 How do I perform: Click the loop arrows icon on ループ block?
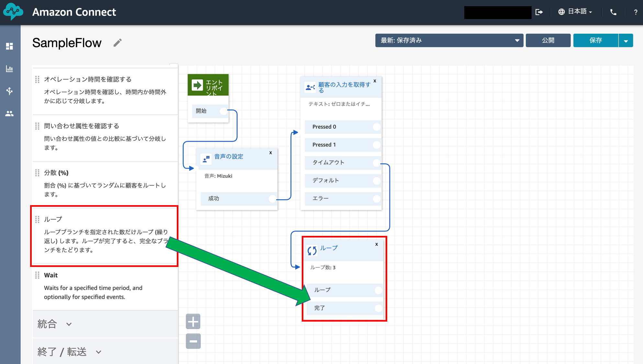tap(312, 250)
